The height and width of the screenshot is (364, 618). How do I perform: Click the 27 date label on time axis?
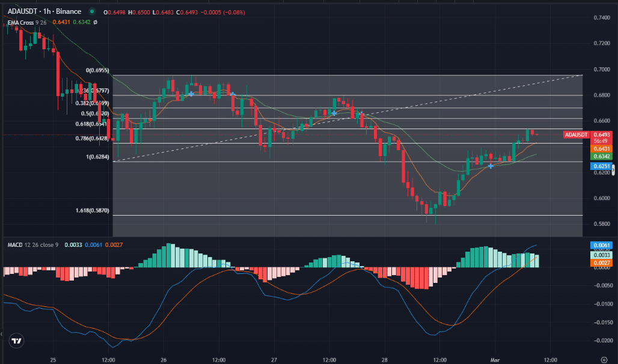(274, 360)
